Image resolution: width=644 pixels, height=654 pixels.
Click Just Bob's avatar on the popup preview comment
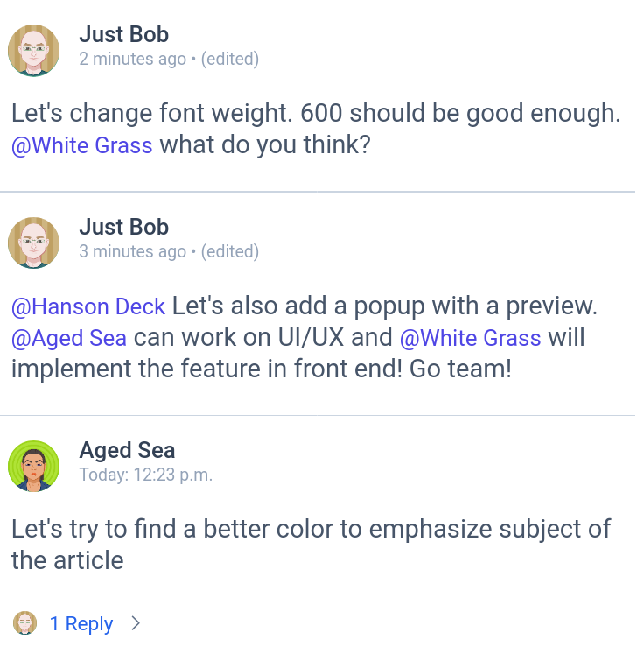pyautogui.click(x=34, y=243)
